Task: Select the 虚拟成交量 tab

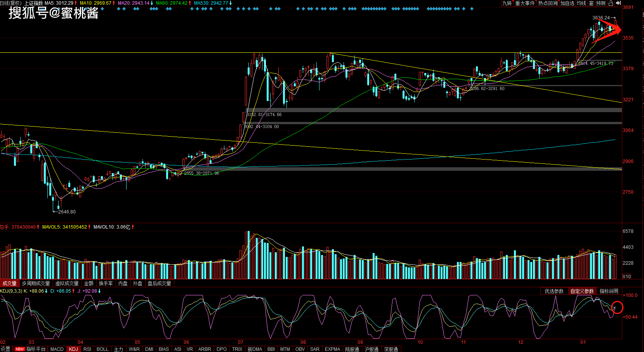Action: coord(67,283)
